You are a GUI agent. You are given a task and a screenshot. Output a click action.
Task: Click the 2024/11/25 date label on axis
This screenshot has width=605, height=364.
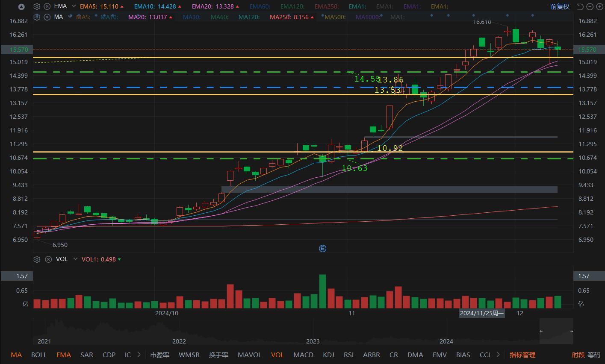[482, 313]
